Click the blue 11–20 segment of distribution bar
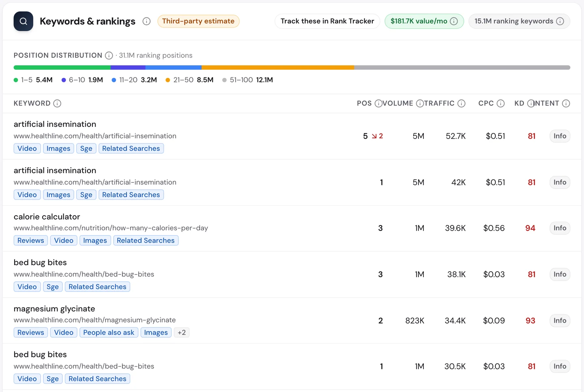 pos(174,68)
